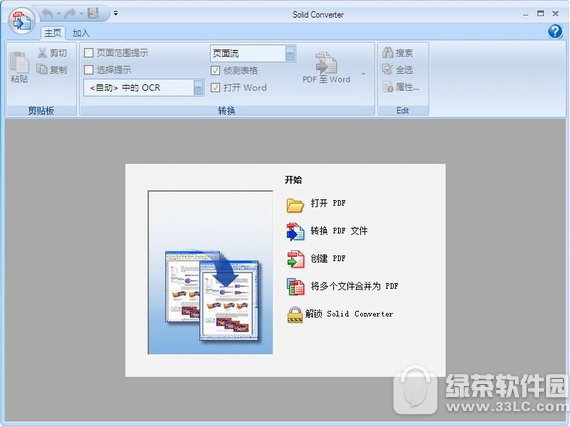
Task: Click the padlock unlock icon
Action: pyautogui.click(x=295, y=315)
